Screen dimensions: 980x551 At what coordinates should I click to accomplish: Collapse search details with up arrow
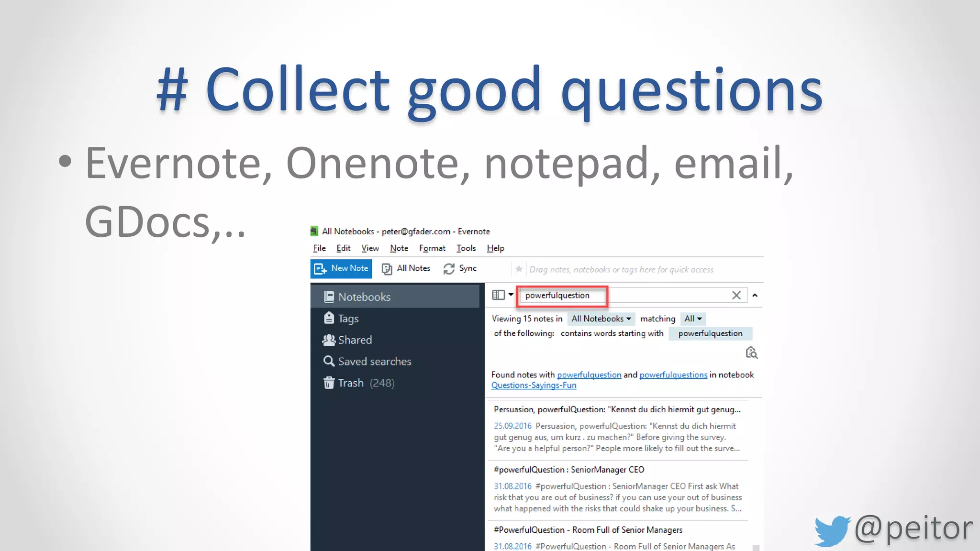755,296
